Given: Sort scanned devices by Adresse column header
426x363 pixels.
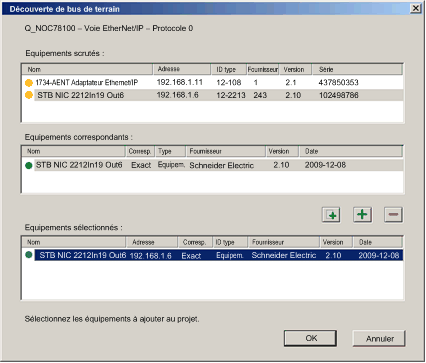Looking at the screenshot, I should click(182, 69).
